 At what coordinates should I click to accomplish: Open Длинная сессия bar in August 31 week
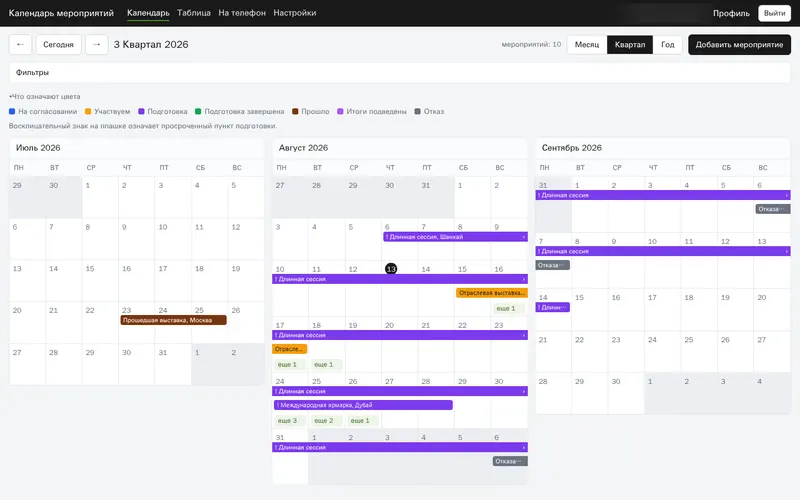click(400, 447)
